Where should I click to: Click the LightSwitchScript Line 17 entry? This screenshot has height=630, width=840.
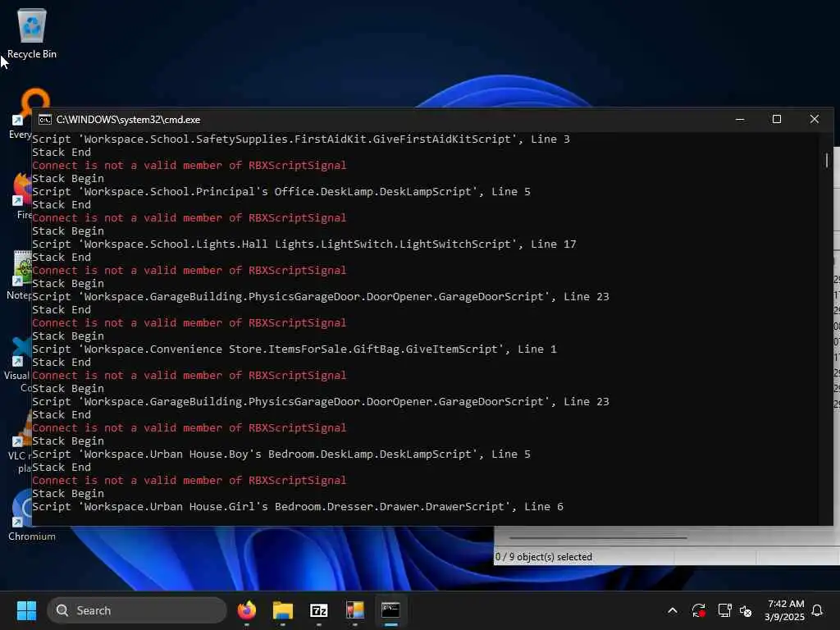pos(304,244)
